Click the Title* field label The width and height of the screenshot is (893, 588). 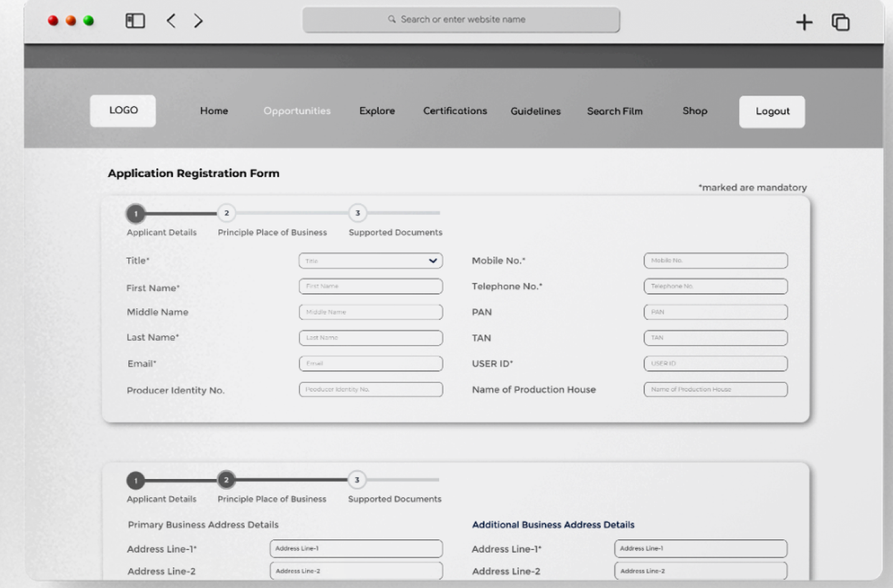(x=138, y=260)
